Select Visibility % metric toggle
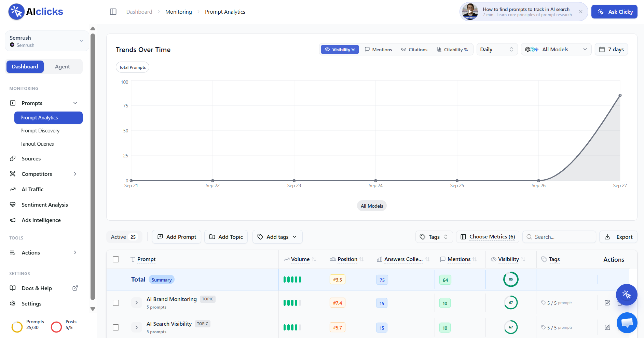Image resolution: width=644 pixels, height=338 pixels. pos(340,50)
